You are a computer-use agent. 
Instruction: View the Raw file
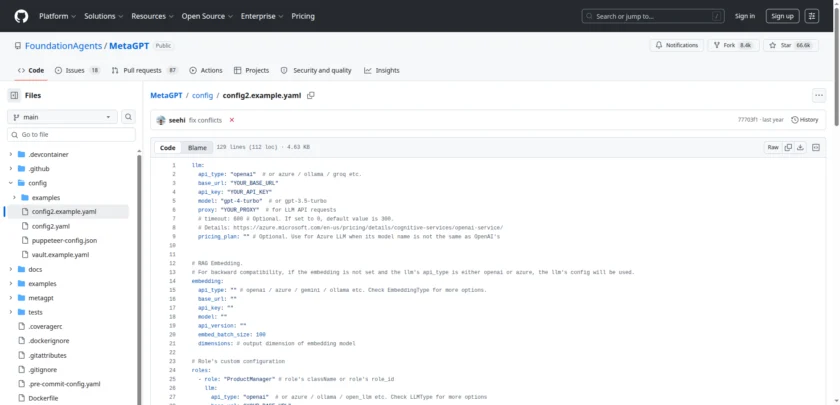point(772,147)
